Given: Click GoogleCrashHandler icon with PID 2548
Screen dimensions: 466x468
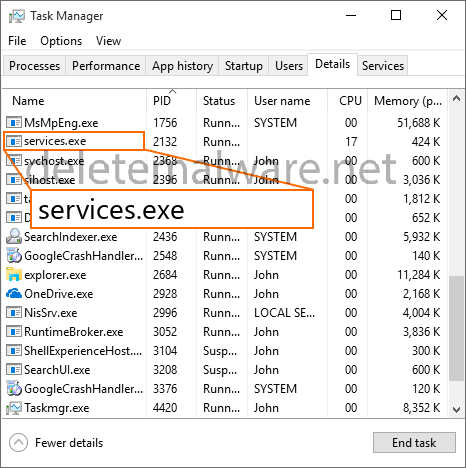Looking at the screenshot, I should point(14,256).
